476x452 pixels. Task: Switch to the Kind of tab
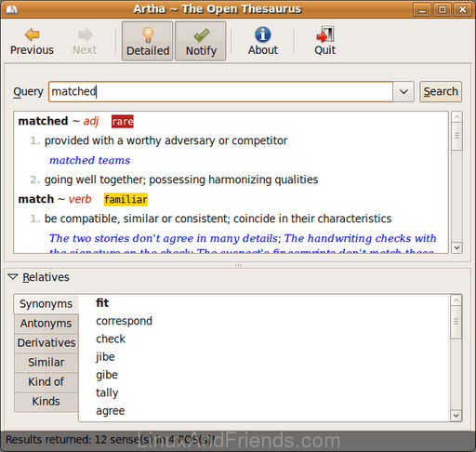(46, 382)
